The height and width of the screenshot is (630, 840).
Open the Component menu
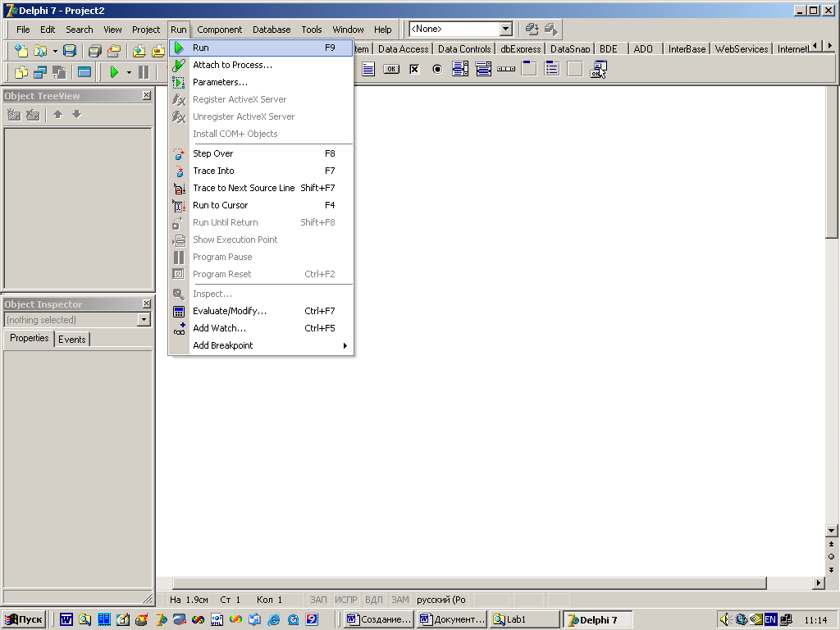219,30
